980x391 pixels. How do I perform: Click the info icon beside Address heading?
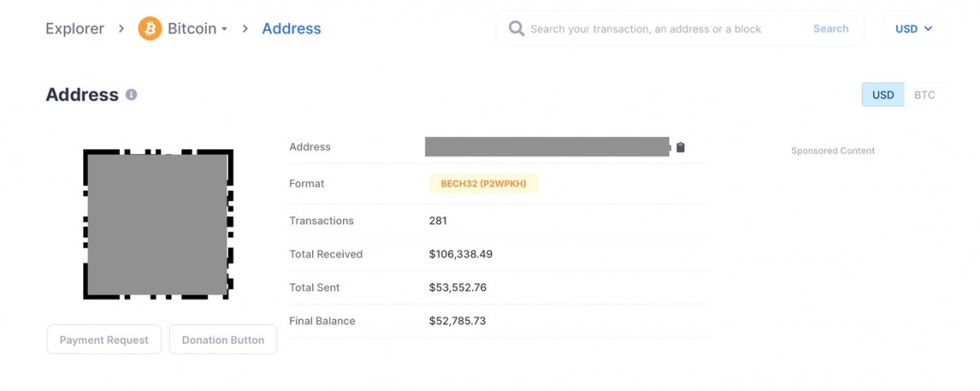[x=131, y=95]
